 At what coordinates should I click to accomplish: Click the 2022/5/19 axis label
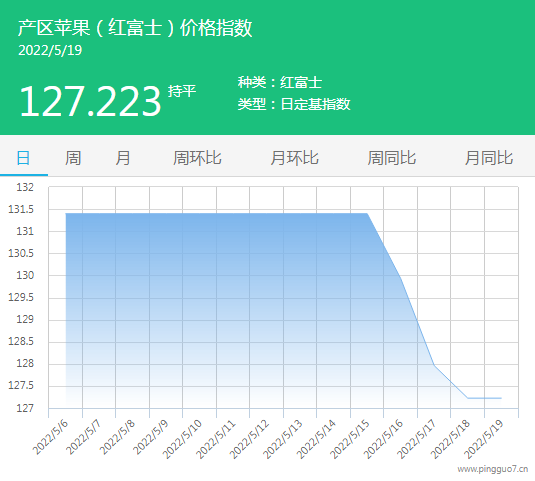[x=484, y=439]
